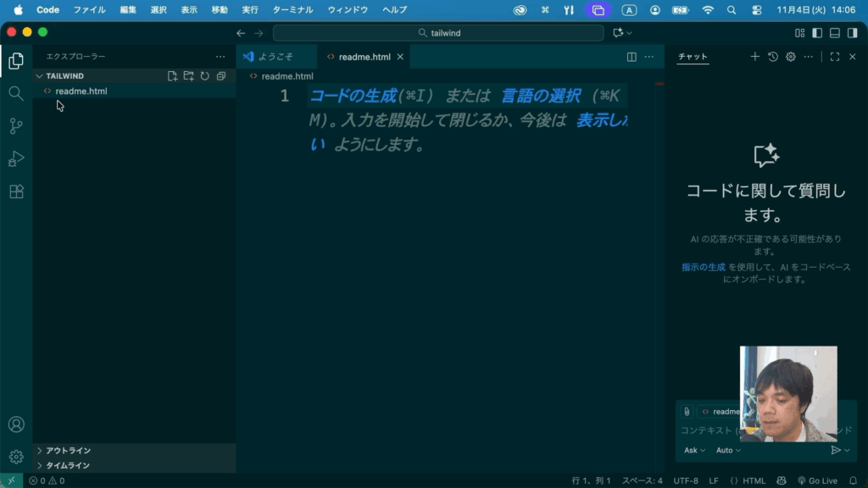The height and width of the screenshot is (488, 868).
Task: Toggle primary sidebar visibility
Action: (x=817, y=33)
